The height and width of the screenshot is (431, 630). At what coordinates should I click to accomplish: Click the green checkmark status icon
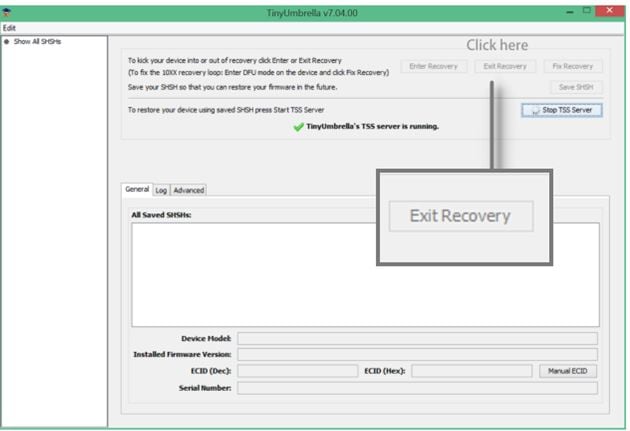[298, 127]
